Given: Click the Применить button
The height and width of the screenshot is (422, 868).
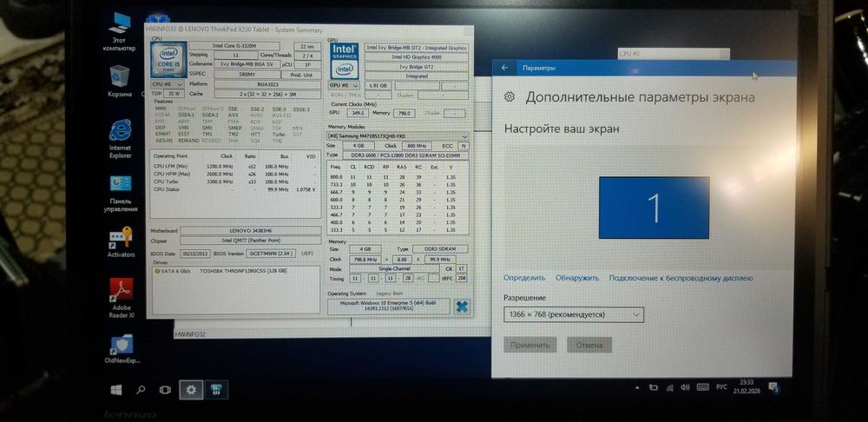Looking at the screenshot, I should (x=529, y=345).
